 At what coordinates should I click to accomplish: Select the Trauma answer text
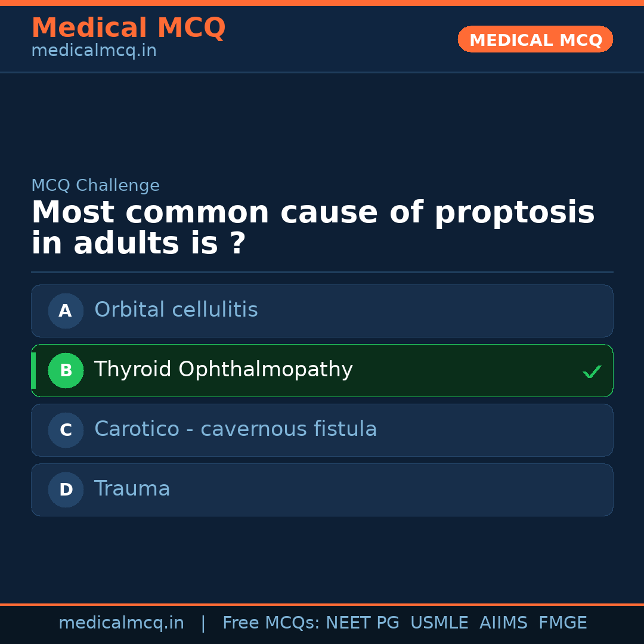(132, 489)
